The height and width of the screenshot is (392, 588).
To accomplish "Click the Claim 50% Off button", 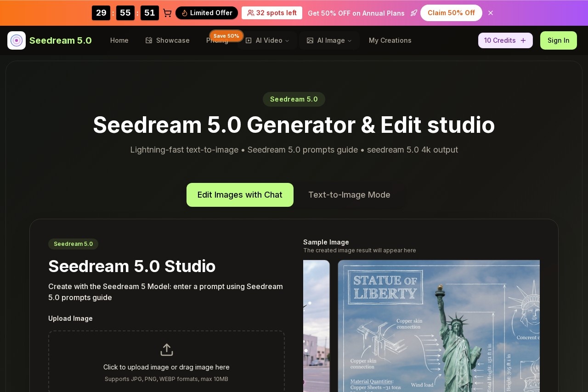I will pos(451,13).
